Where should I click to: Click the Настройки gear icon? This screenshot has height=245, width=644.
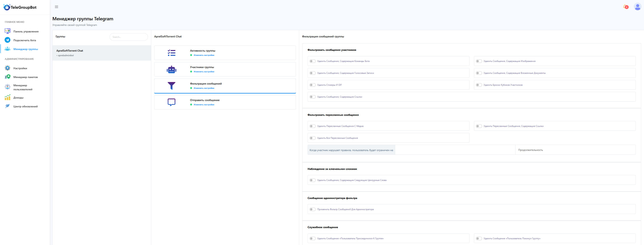coord(8,68)
